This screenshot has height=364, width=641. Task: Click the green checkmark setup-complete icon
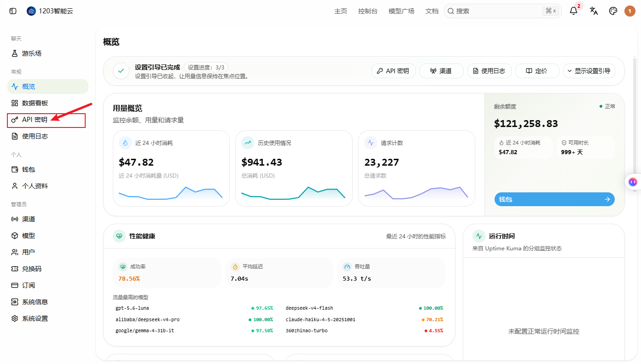pyautogui.click(x=121, y=71)
